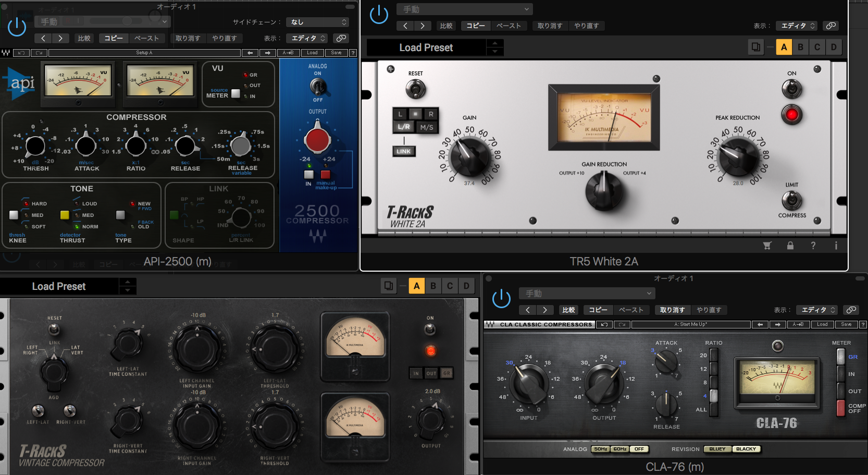Select BLACKY revision on CLA-76

746,449
